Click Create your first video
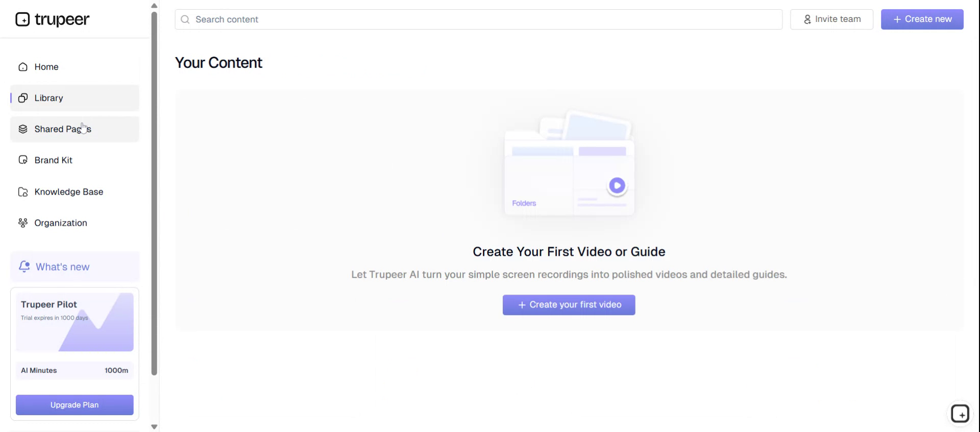 tap(569, 305)
